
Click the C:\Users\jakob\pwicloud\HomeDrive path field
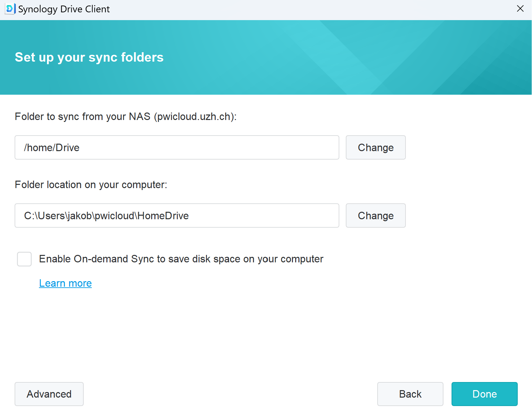[x=177, y=216]
